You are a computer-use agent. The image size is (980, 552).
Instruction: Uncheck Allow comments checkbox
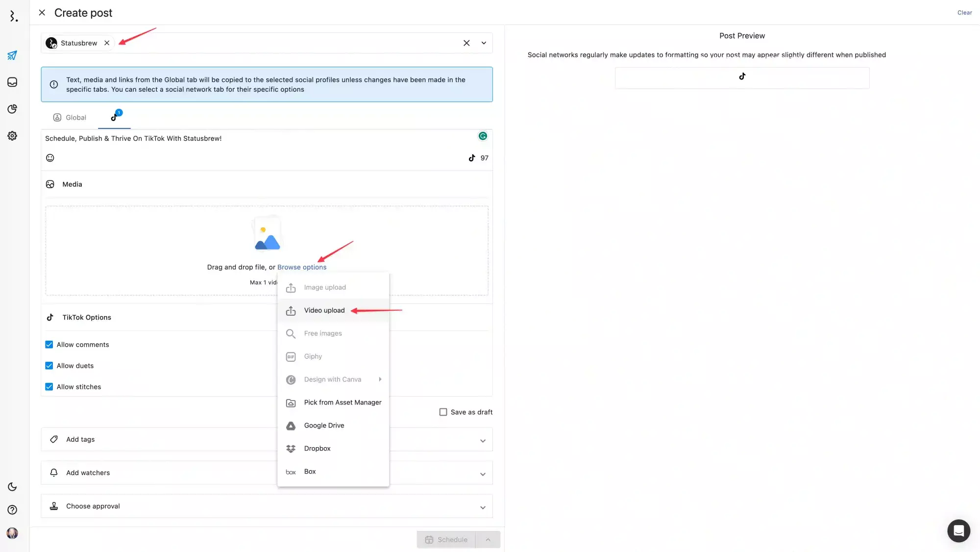(x=49, y=345)
